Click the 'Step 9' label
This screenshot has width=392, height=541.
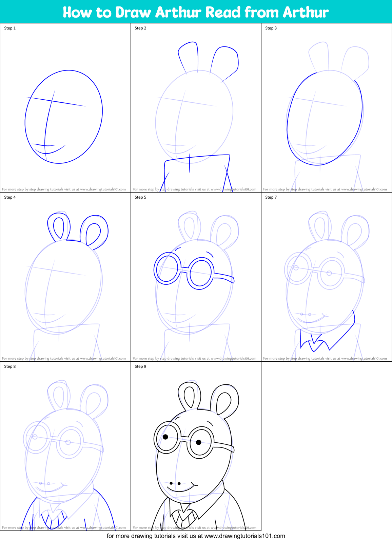[x=140, y=366]
